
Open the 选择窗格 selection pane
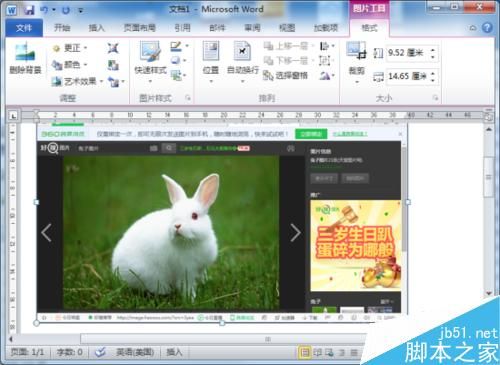coord(285,76)
